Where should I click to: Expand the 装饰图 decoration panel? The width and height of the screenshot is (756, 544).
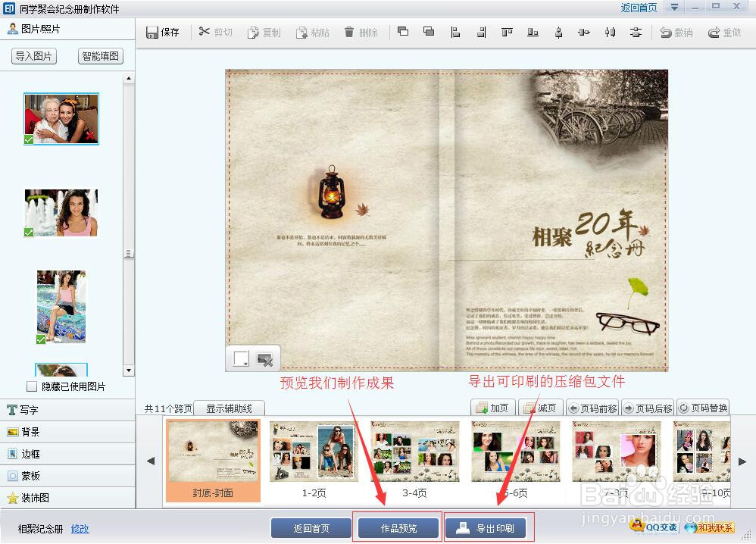point(67,498)
